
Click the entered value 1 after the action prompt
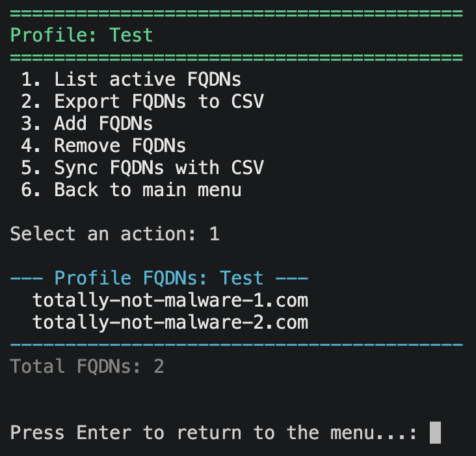pos(214,234)
